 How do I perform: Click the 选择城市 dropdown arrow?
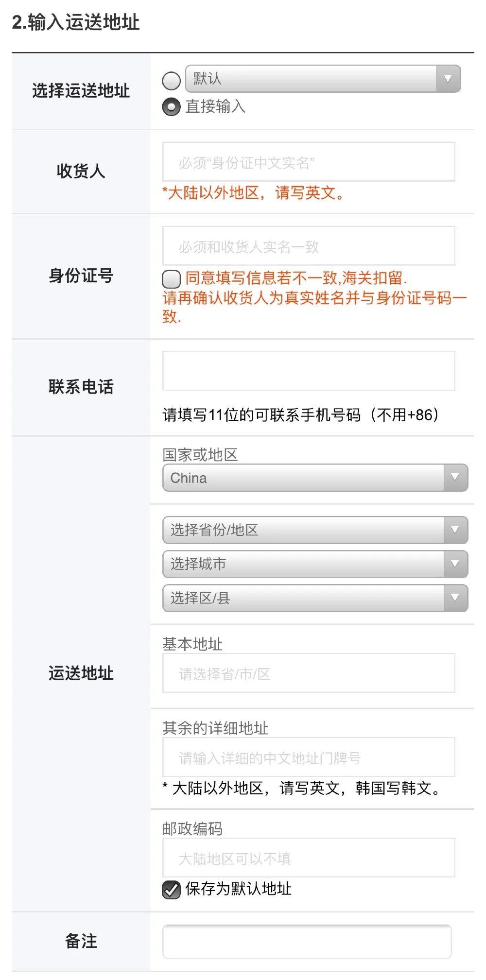pos(455,564)
